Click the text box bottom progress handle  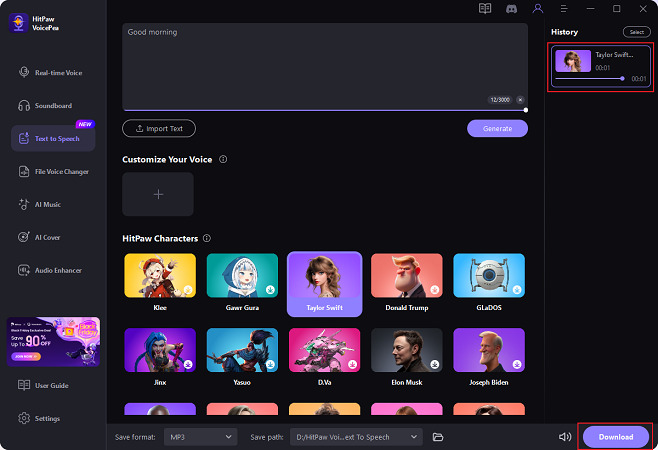point(526,110)
